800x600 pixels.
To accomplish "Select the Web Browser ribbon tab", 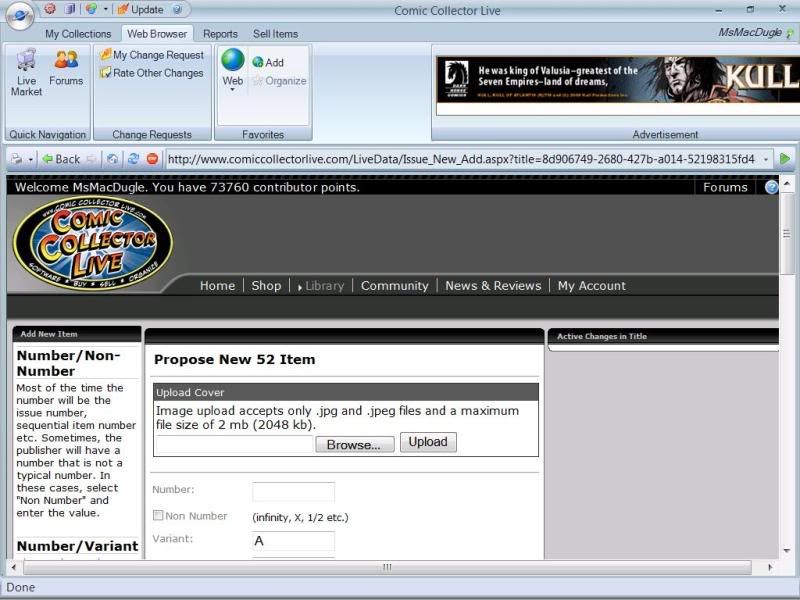I will [x=157, y=34].
